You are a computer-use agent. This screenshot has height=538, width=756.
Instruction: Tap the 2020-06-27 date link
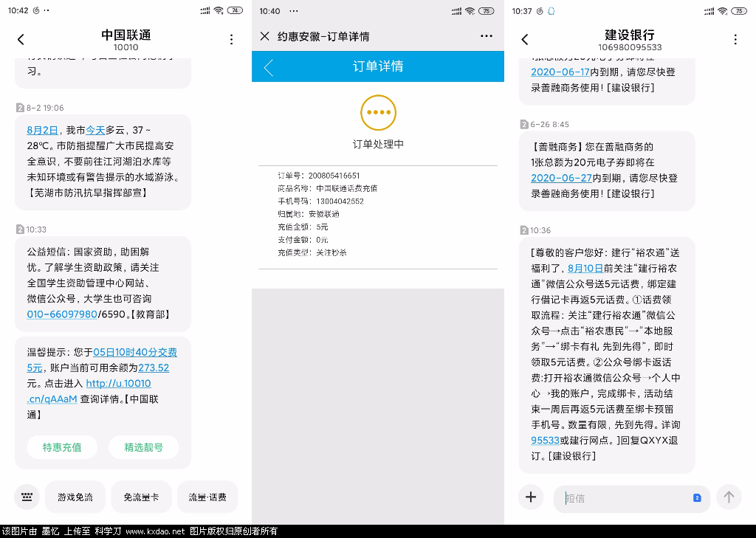click(x=561, y=178)
